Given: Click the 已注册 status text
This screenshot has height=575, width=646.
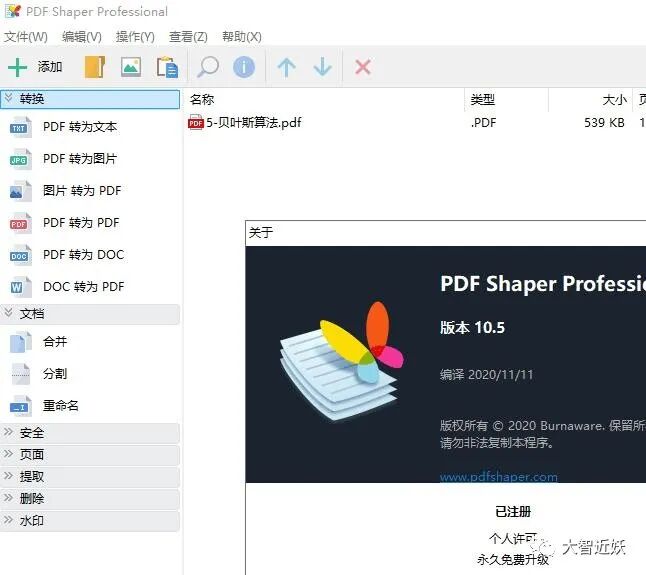Looking at the screenshot, I should point(513,512).
